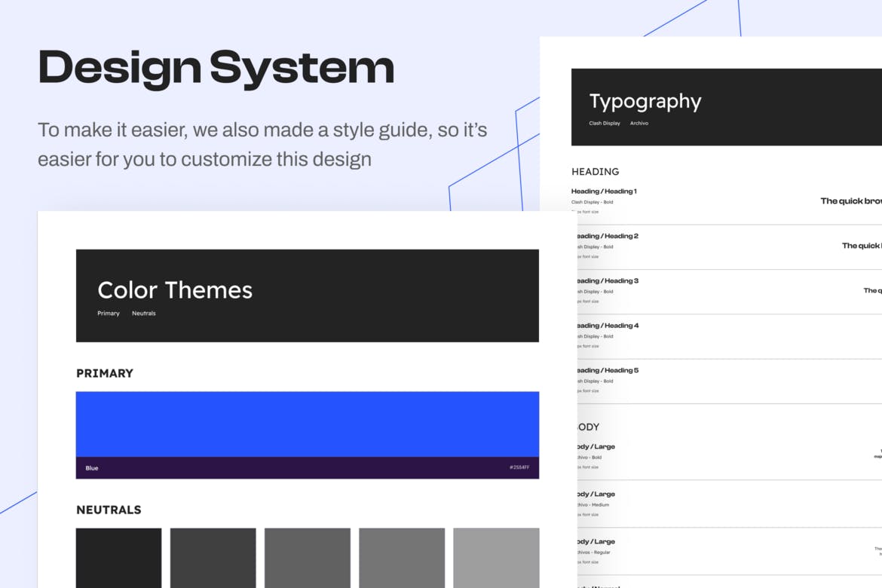This screenshot has width=882, height=588.
Task: Open the Clash Display tab under Typography
Action: [x=604, y=123]
